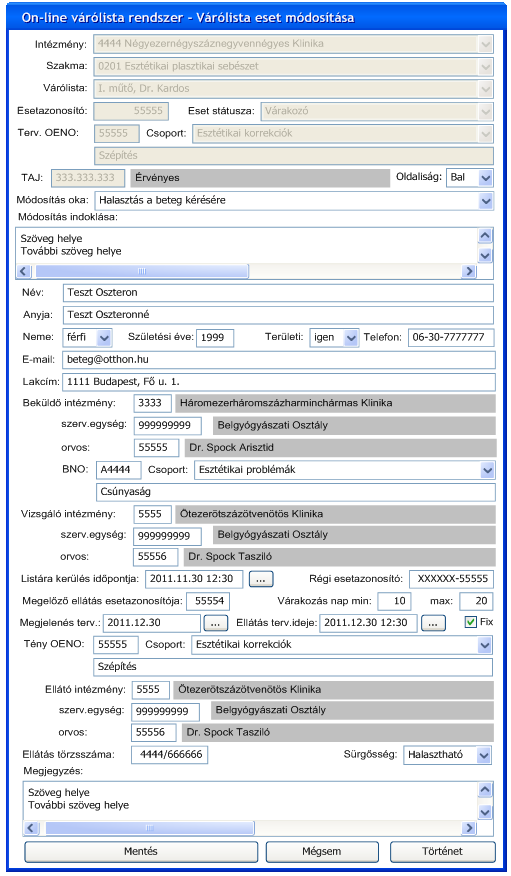The height and width of the screenshot is (876, 511).
Task: Click Vizsgáló orvos code field 55556
Action: [x=156, y=557]
